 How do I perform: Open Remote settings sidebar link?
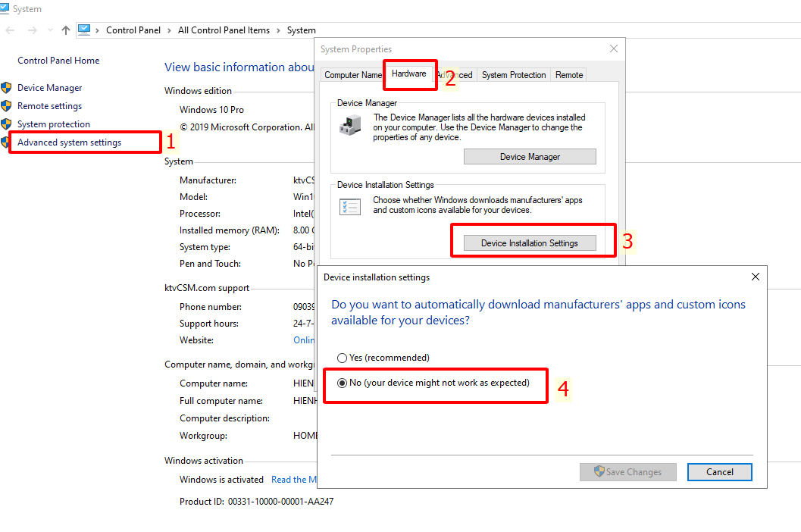[49, 106]
